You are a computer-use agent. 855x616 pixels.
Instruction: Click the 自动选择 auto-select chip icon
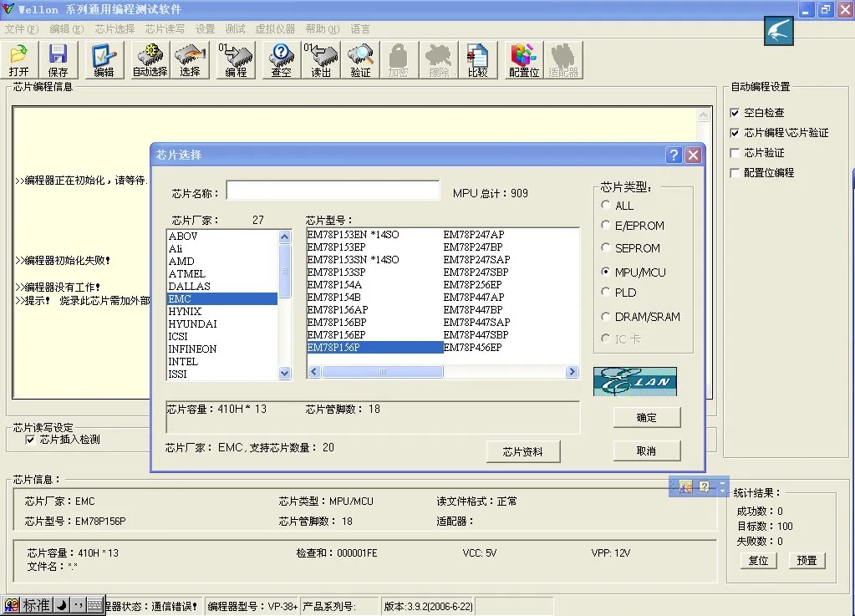(150, 60)
